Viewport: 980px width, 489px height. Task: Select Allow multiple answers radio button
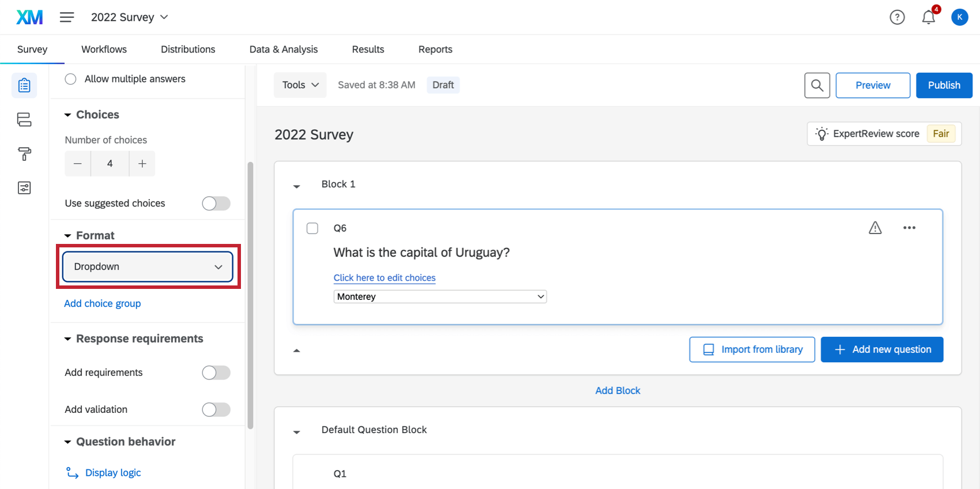[x=70, y=79]
